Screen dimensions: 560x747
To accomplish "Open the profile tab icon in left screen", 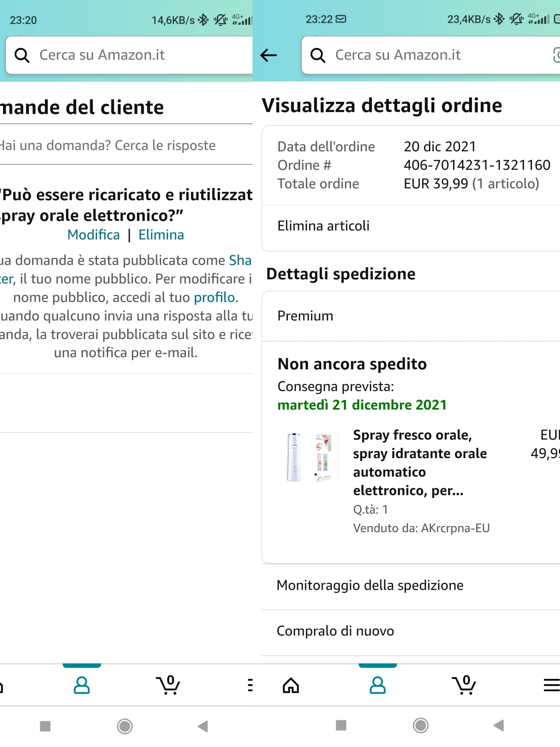I will [x=82, y=686].
